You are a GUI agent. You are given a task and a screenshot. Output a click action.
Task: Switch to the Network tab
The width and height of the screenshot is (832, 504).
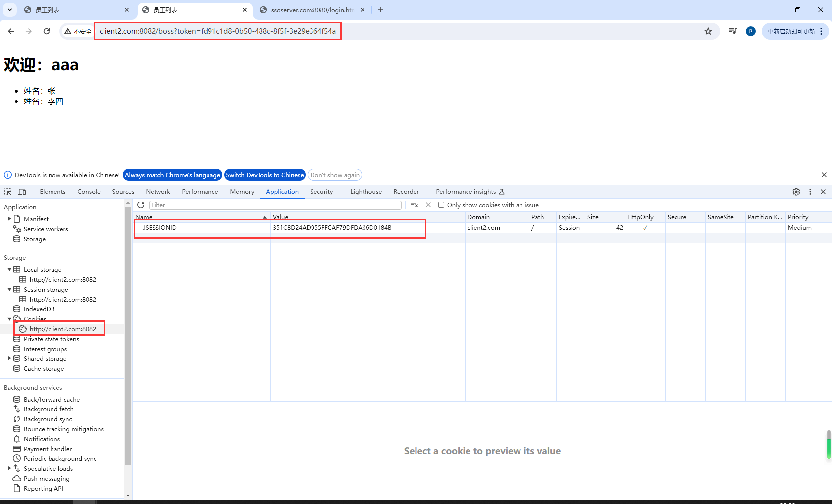(x=158, y=192)
